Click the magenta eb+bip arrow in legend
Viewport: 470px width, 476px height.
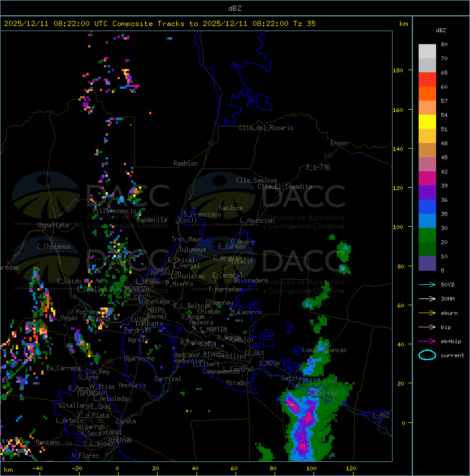427,341
